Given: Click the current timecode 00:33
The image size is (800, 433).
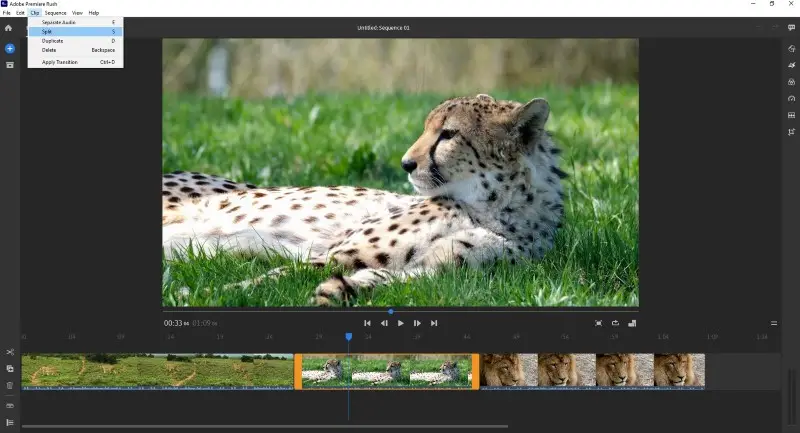Looking at the screenshot, I should pos(176,323).
